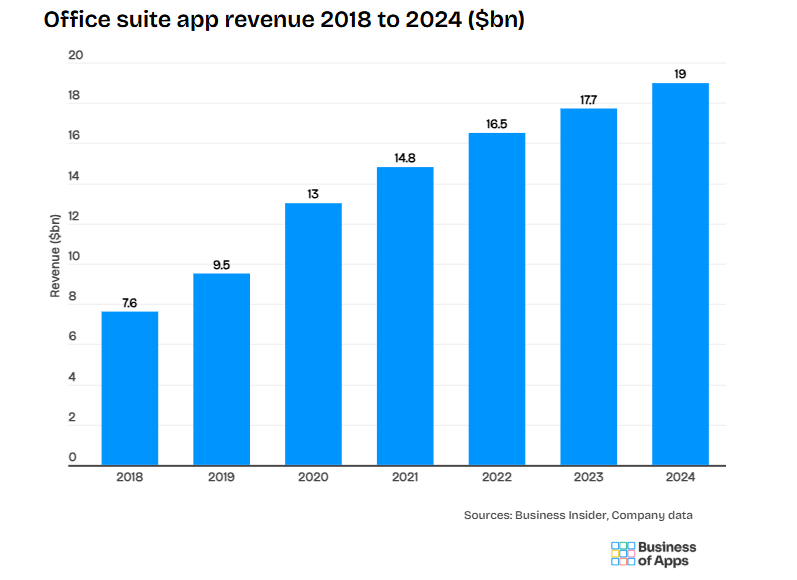Click the 2018 revenue bar
The width and height of the screenshot is (797, 580).
pos(130,388)
